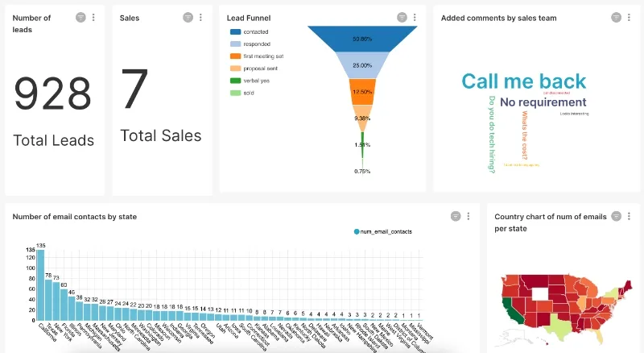
Task: Click 'No requirement' in word cloud
Action: pos(543,102)
